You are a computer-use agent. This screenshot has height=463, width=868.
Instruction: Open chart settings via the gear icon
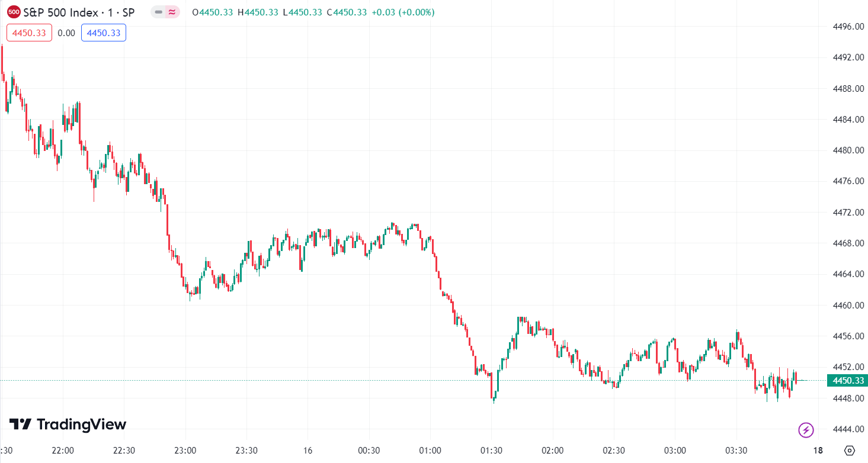pyautogui.click(x=850, y=450)
